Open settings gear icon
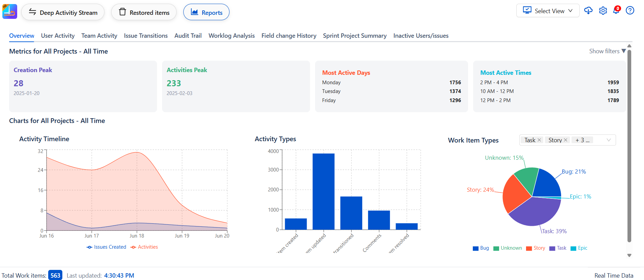The image size is (644, 280). tap(603, 11)
